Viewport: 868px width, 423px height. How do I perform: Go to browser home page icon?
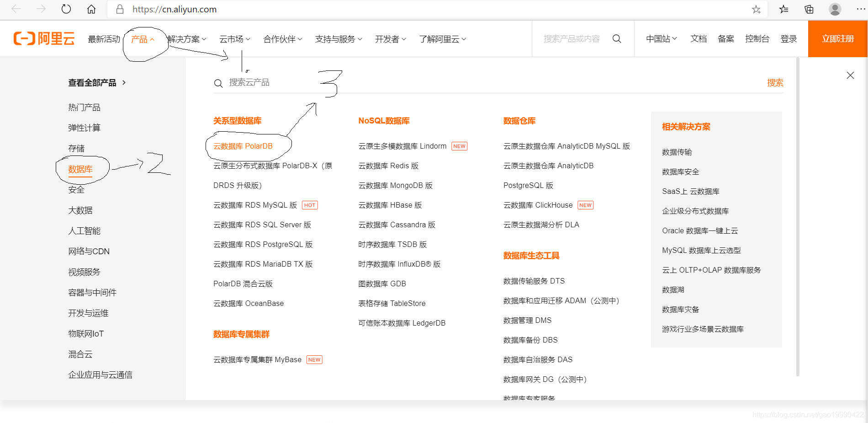[91, 9]
